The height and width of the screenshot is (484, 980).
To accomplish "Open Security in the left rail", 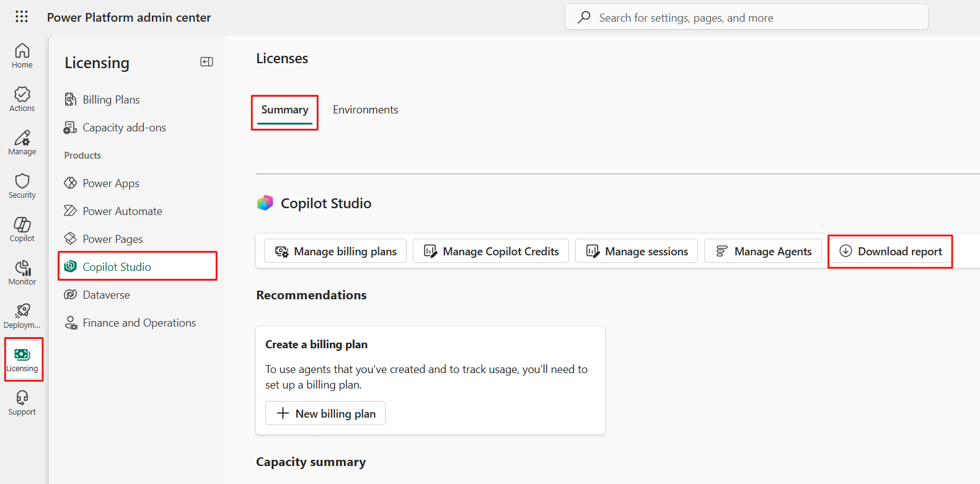I will 22,186.
